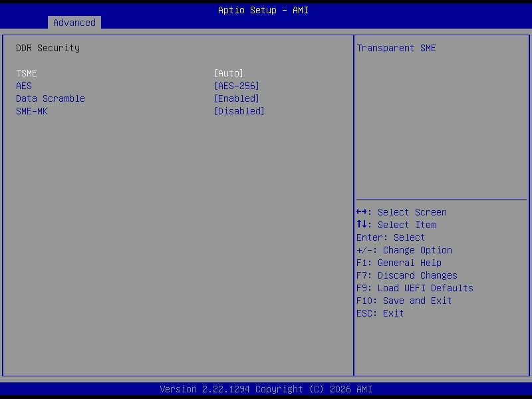532x399 pixels.
Task: Click the Transparent SME help text
Action: (396, 48)
